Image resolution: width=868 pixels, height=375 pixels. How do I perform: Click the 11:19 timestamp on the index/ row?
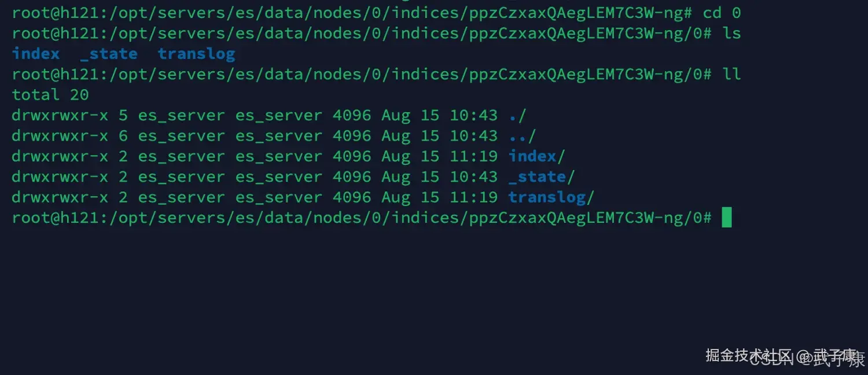[x=473, y=156]
